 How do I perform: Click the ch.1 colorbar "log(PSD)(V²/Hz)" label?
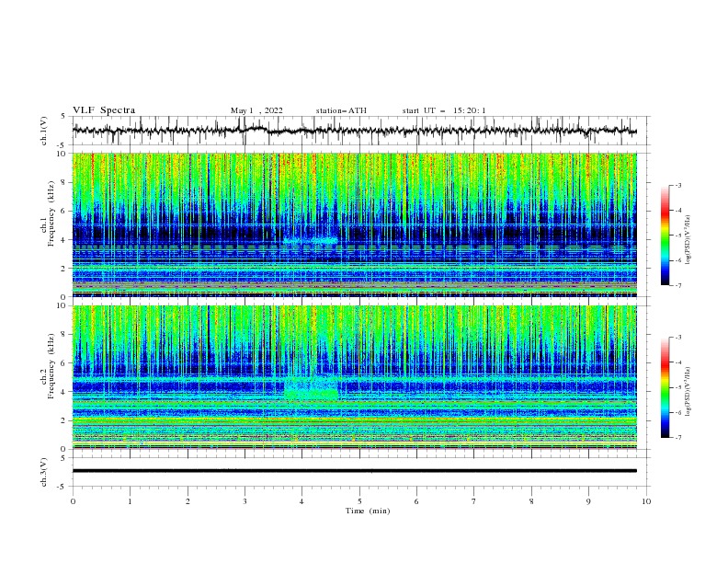[688, 240]
